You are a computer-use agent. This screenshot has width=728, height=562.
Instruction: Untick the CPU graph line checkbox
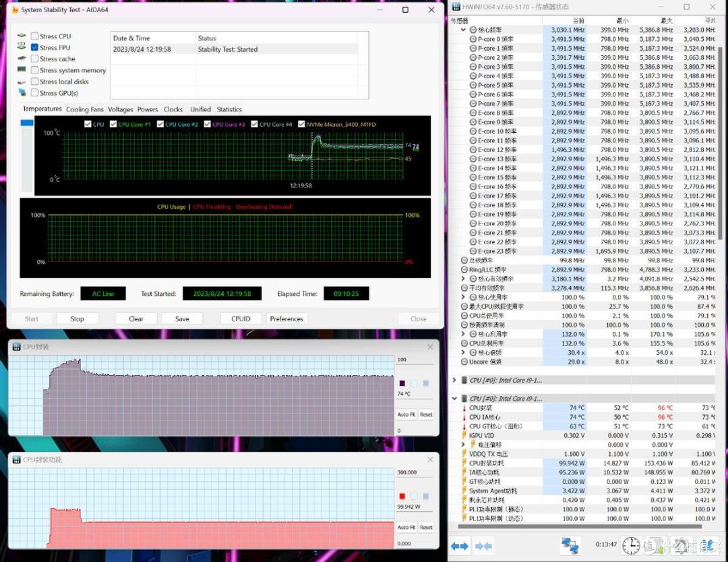click(x=88, y=124)
